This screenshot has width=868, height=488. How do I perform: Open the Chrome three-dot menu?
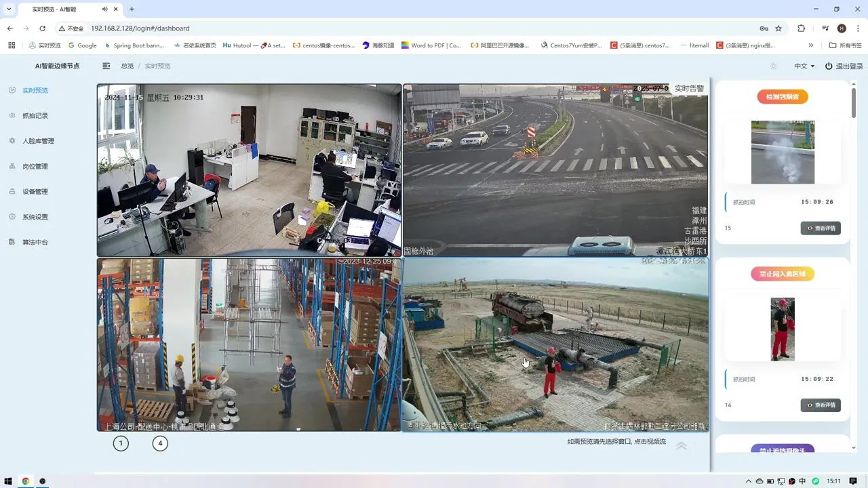coord(857,28)
